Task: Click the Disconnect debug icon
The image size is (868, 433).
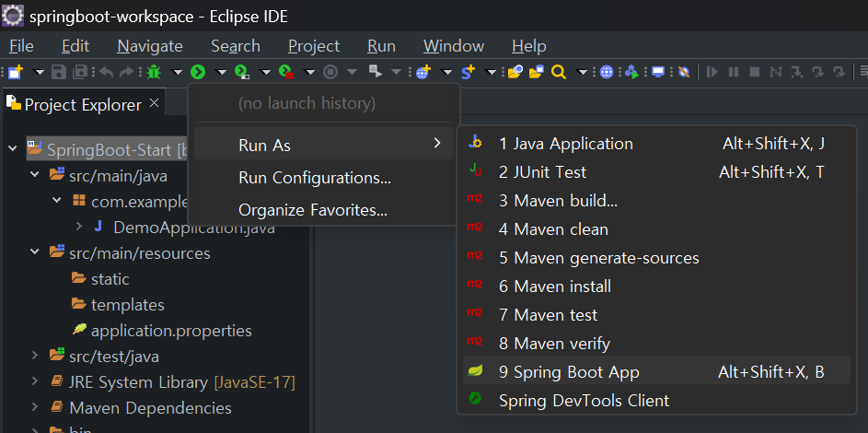Action: tap(776, 72)
